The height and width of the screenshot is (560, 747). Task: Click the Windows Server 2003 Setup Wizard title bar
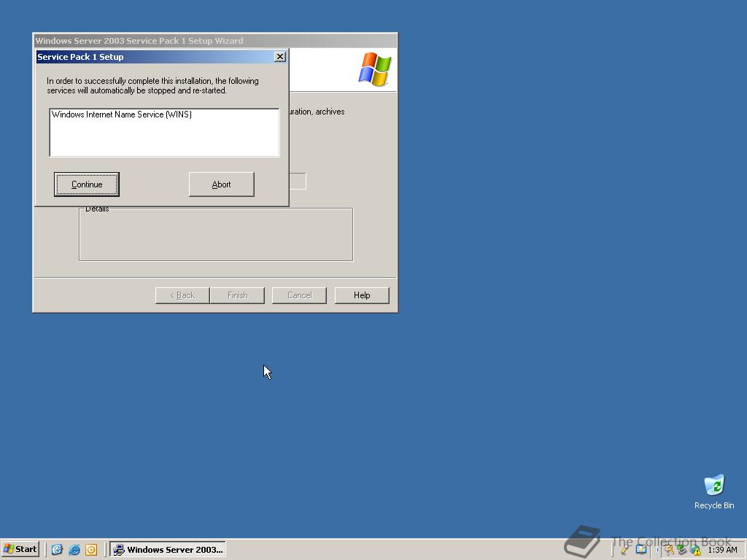[x=215, y=41]
